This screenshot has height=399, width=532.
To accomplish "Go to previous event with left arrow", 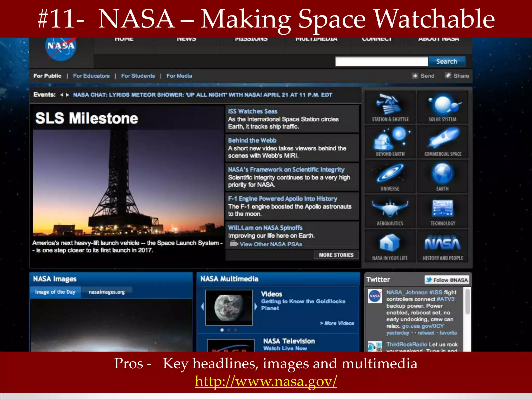I will [x=62, y=95].
